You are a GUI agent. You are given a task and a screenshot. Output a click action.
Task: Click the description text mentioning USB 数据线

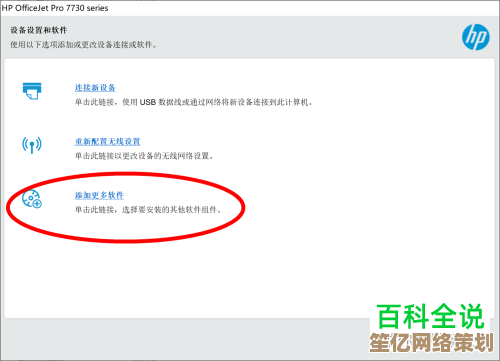pos(193,102)
